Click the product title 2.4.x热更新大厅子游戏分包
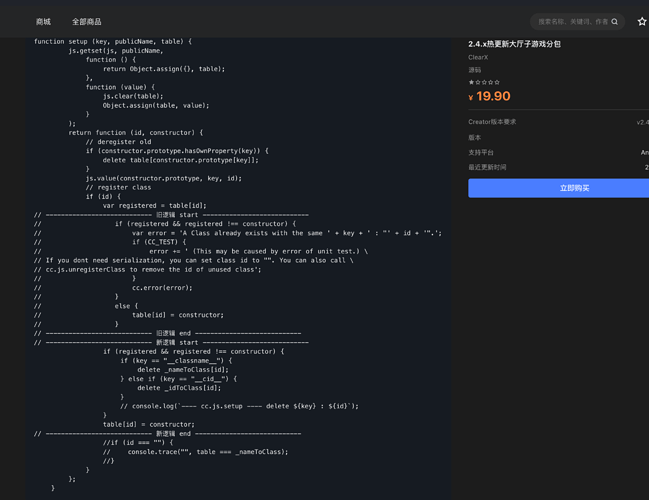Viewport: 649px width, 500px height. click(514, 44)
